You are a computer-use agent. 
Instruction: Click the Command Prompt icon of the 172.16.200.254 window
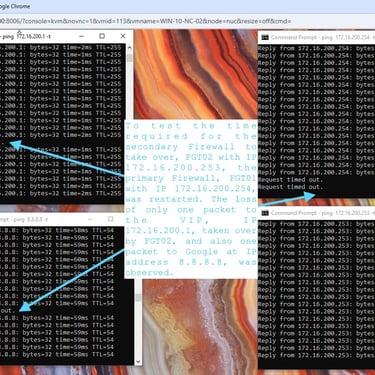coord(265,37)
